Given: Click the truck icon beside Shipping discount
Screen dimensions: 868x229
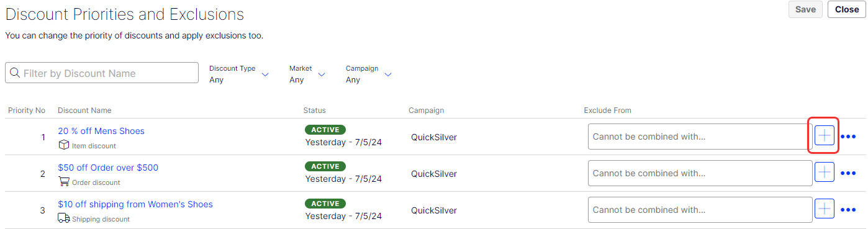Looking at the screenshot, I should (x=64, y=218).
